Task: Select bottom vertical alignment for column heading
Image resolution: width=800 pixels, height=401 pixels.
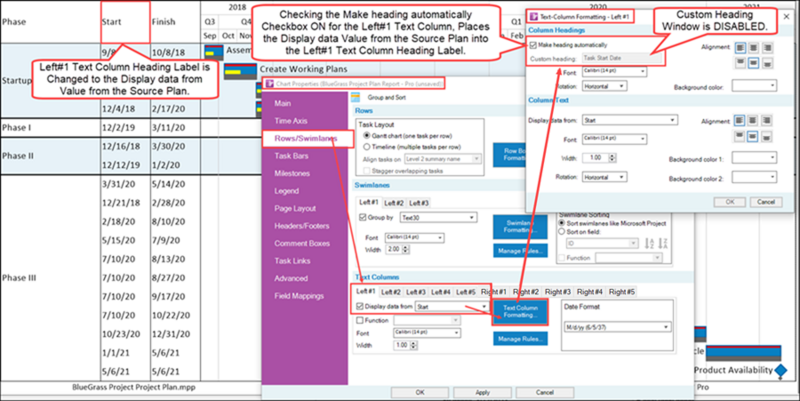Action: click(x=767, y=63)
